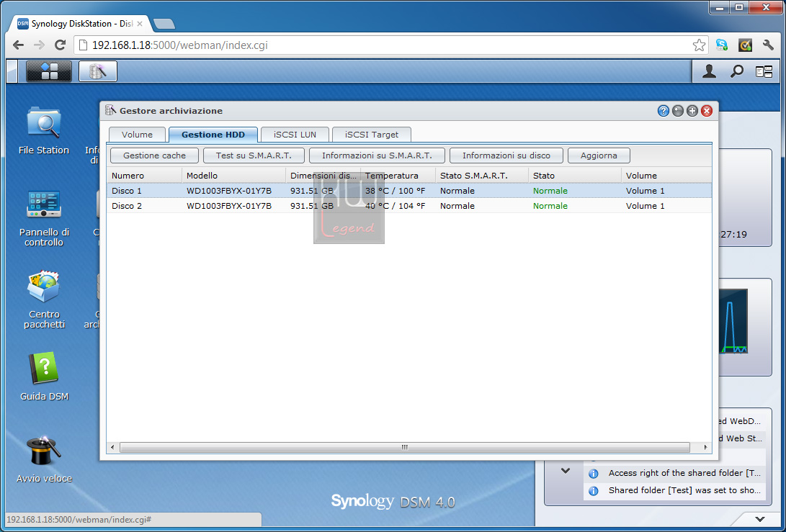The image size is (786, 532).
Task: Click the Storage Manager taskbar icon
Action: [98, 71]
